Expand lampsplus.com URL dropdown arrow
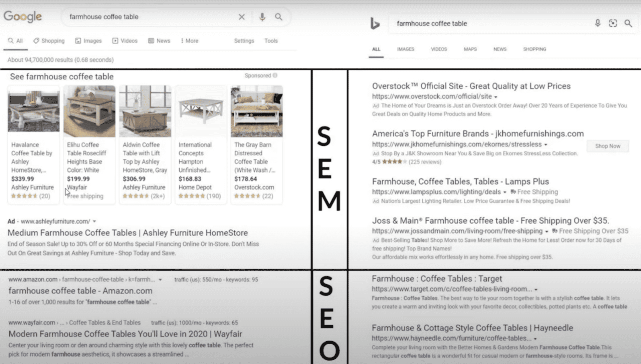 click(505, 192)
